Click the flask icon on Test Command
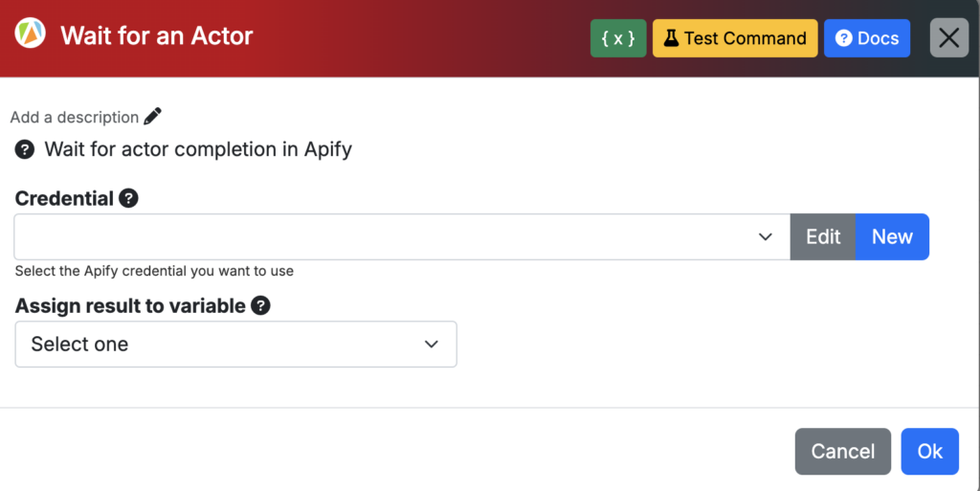The height and width of the screenshot is (491, 980). (x=671, y=38)
